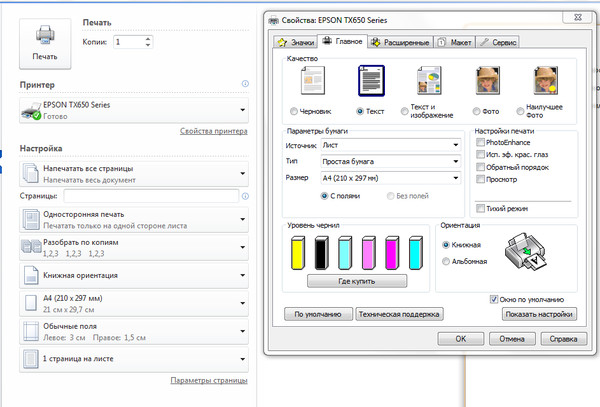The image size is (600, 407).
Task: Switch to the Расширенные tab
Action: tap(400, 42)
